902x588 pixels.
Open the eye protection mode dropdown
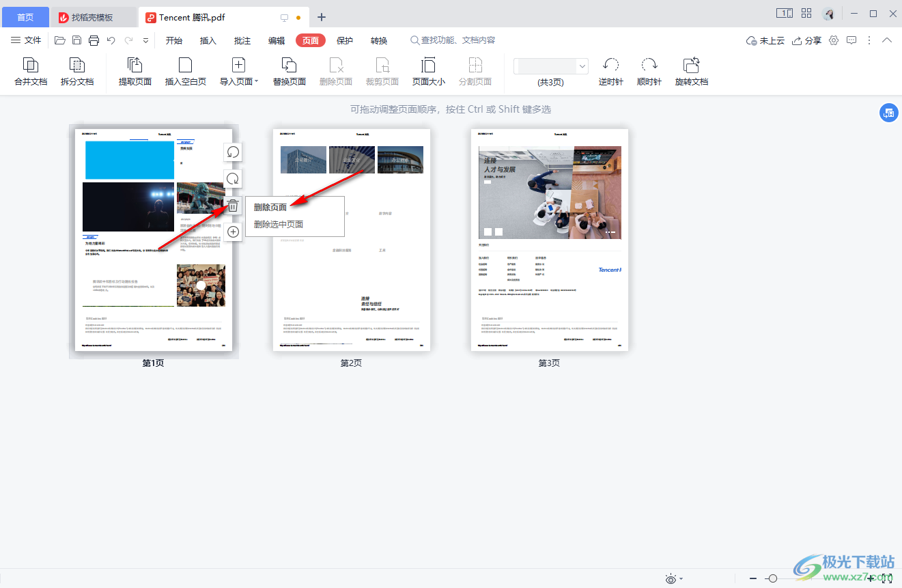674,579
